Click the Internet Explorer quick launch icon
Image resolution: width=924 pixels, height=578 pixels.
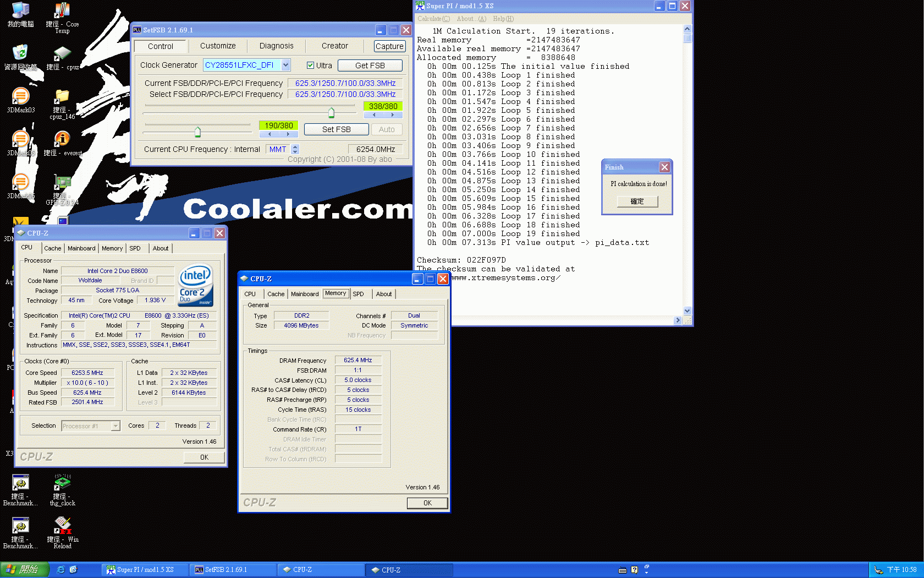click(61, 570)
